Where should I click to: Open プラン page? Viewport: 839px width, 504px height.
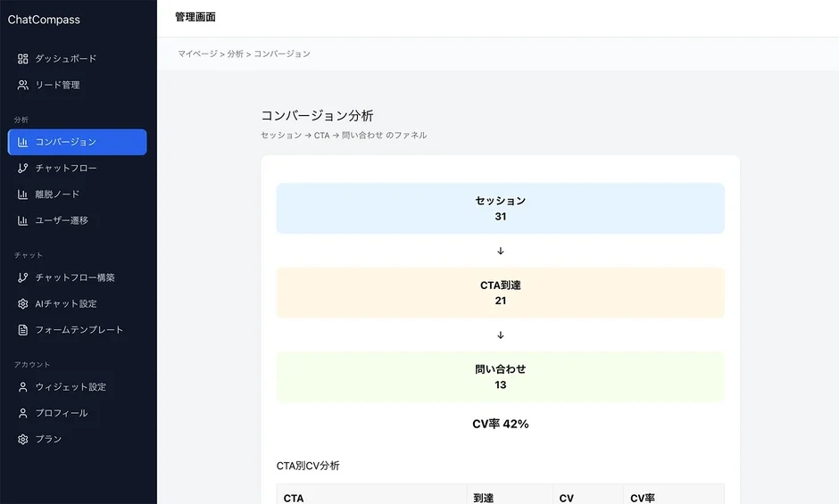(77, 439)
